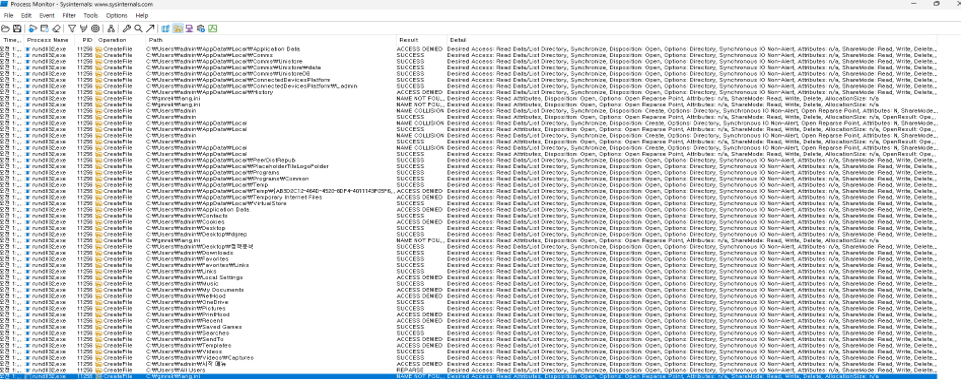Toggle Show File System Activity icon
The image size is (961, 380).
pos(178,28)
